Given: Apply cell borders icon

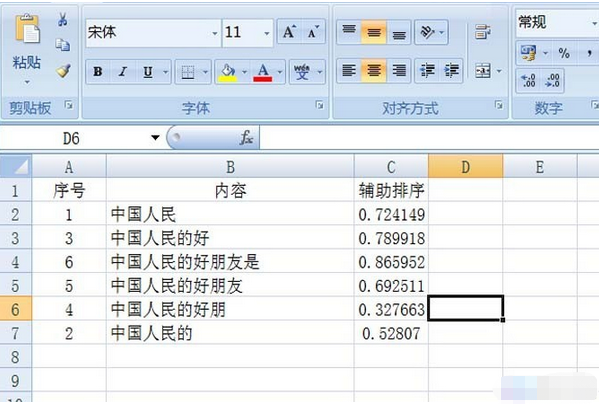Looking at the screenshot, I should tap(188, 71).
